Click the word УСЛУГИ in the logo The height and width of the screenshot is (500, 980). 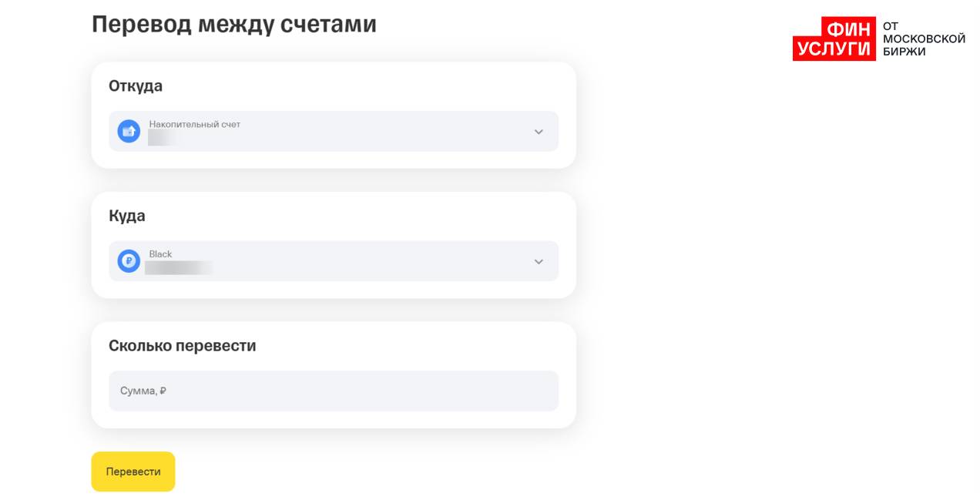pos(834,49)
